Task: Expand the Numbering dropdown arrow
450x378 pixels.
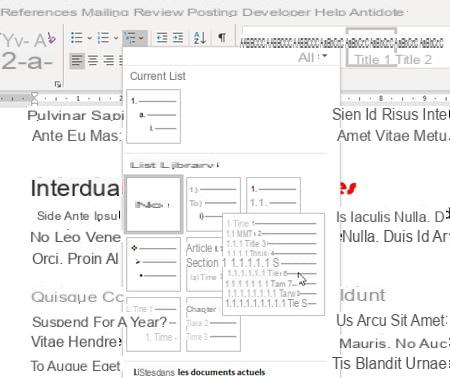Action: (x=116, y=38)
